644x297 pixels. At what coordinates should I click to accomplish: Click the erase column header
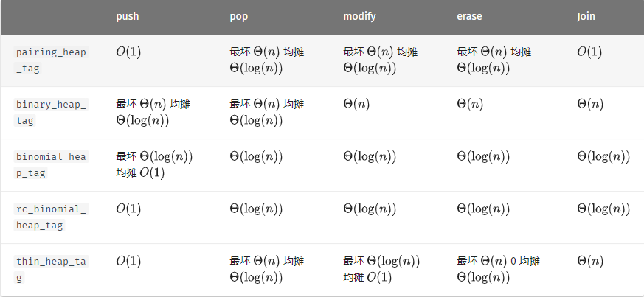pyautogui.click(x=469, y=16)
